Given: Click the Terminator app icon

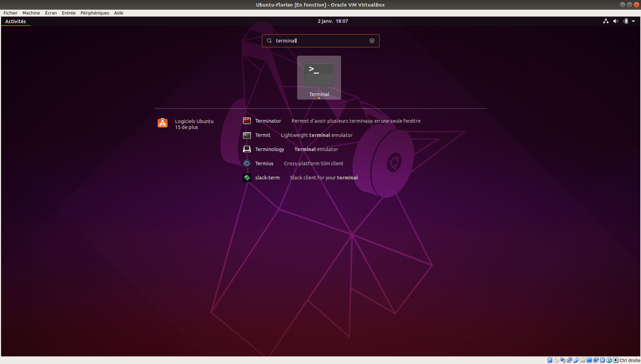Looking at the screenshot, I should (247, 121).
